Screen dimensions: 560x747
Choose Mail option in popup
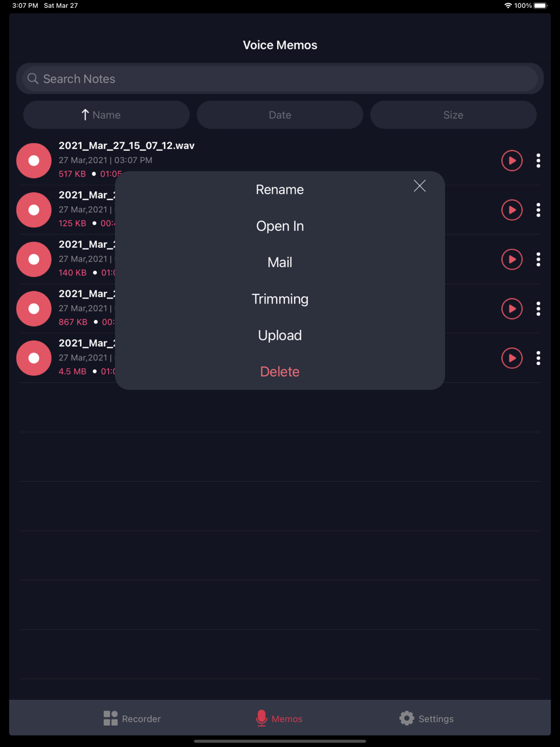click(x=280, y=262)
